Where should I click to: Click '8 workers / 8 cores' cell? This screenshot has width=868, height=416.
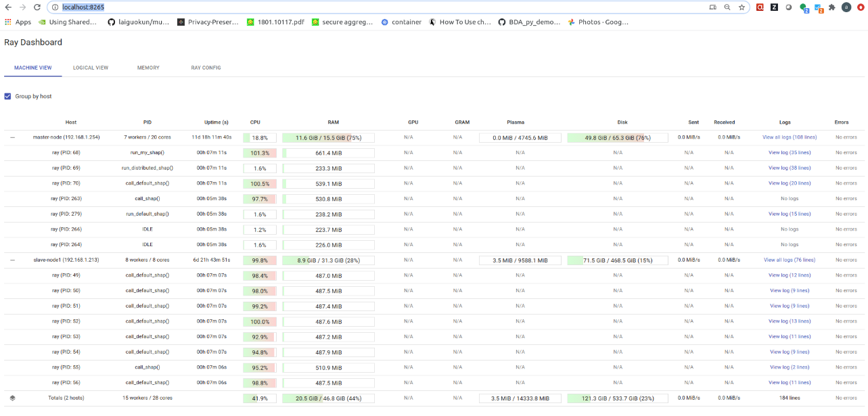[147, 260]
